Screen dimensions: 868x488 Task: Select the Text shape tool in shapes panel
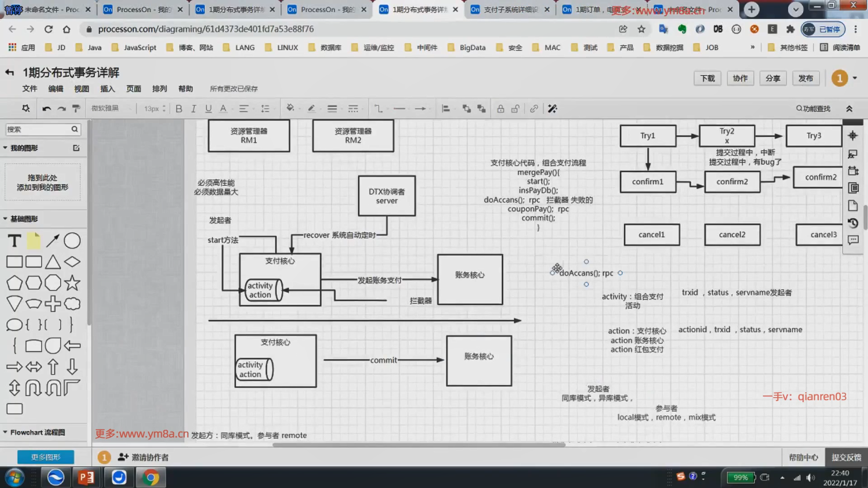point(14,241)
